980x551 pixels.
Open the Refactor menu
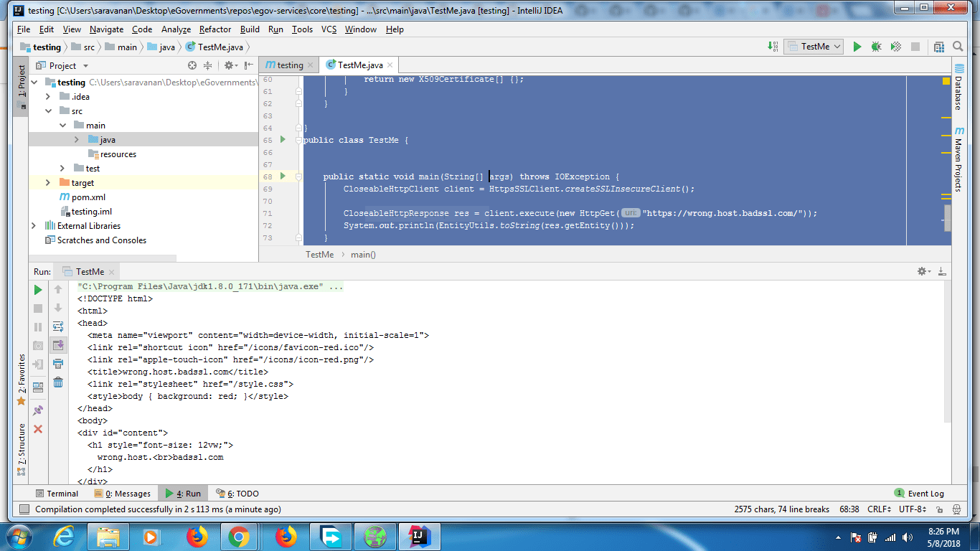click(x=215, y=29)
